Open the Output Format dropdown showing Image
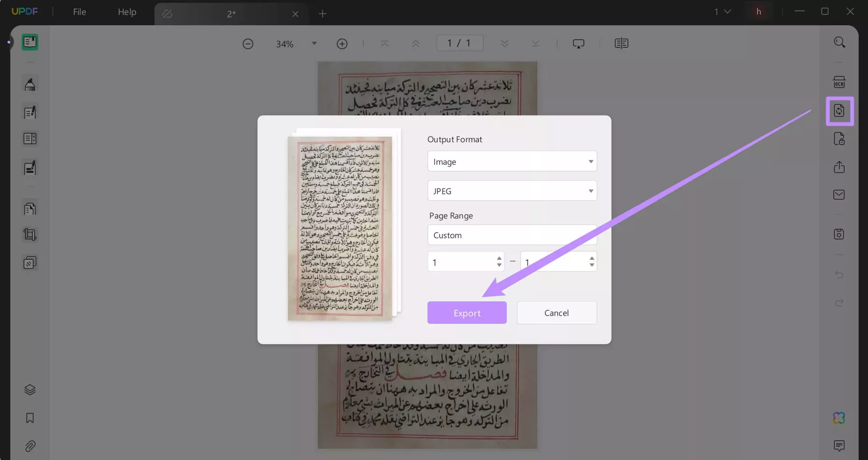This screenshot has height=460, width=868. pyautogui.click(x=512, y=161)
